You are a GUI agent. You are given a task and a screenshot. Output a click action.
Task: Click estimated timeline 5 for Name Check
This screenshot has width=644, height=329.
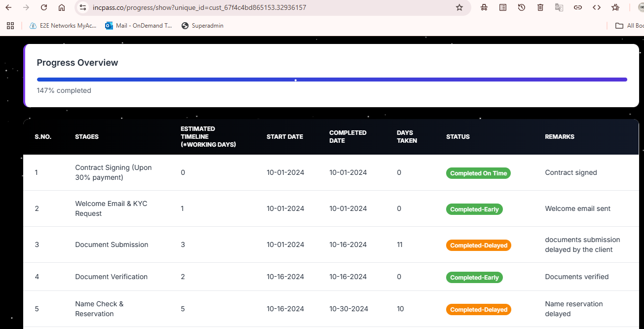[183, 309]
